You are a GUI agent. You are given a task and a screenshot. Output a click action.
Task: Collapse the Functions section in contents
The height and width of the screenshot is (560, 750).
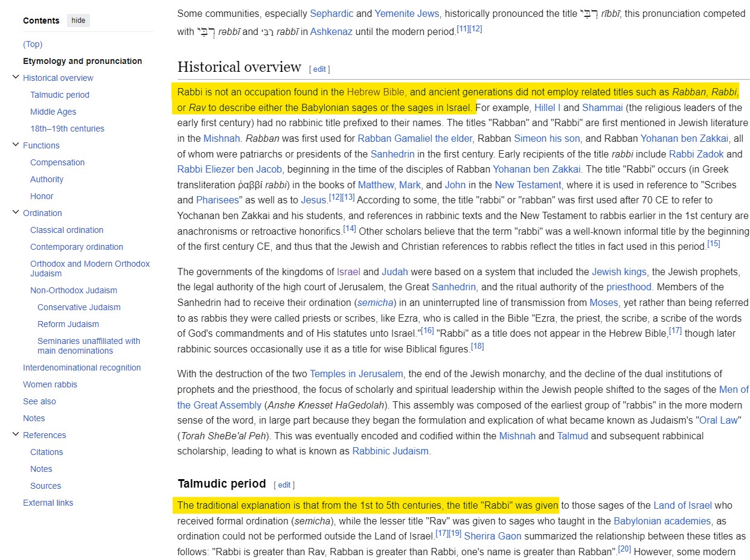[16, 145]
